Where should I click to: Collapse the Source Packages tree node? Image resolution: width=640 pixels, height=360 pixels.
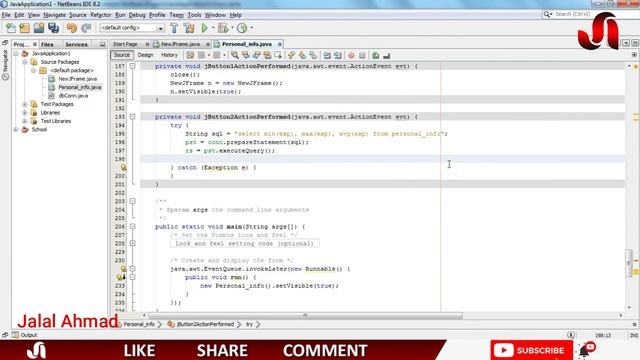coord(25,62)
